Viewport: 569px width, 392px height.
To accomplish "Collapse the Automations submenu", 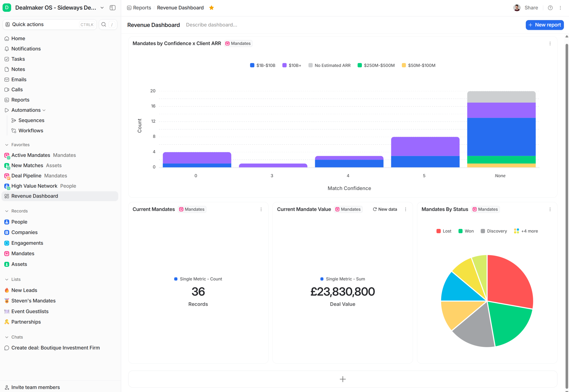I will (44, 110).
